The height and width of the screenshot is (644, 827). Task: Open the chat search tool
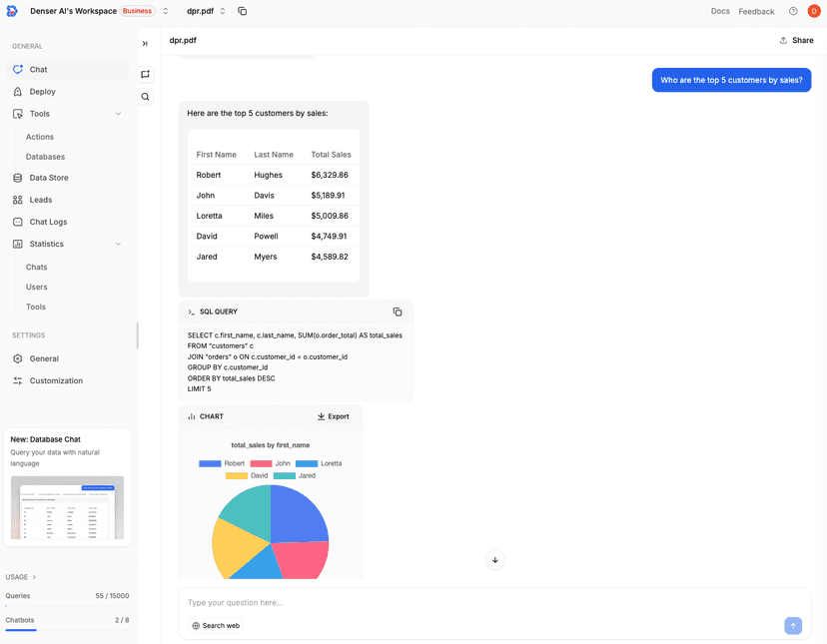point(145,96)
